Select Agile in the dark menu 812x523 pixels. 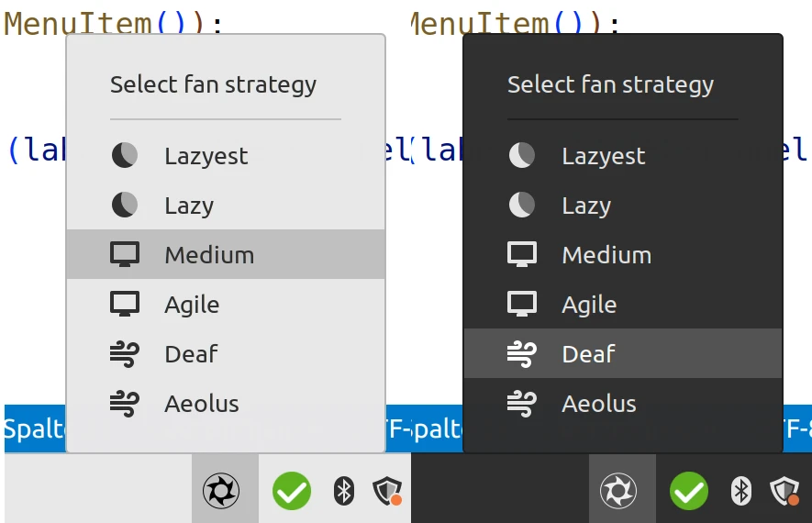click(623, 304)
